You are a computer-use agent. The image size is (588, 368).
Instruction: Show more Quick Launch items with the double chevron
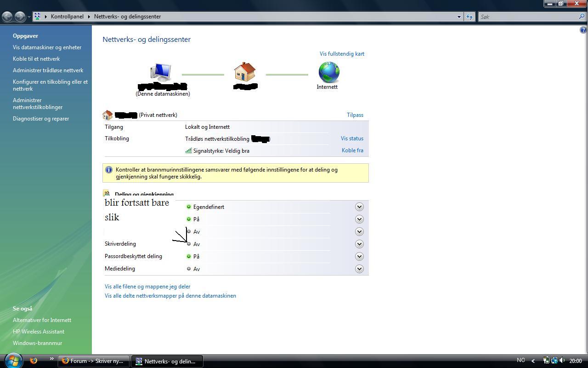point(51,359)
